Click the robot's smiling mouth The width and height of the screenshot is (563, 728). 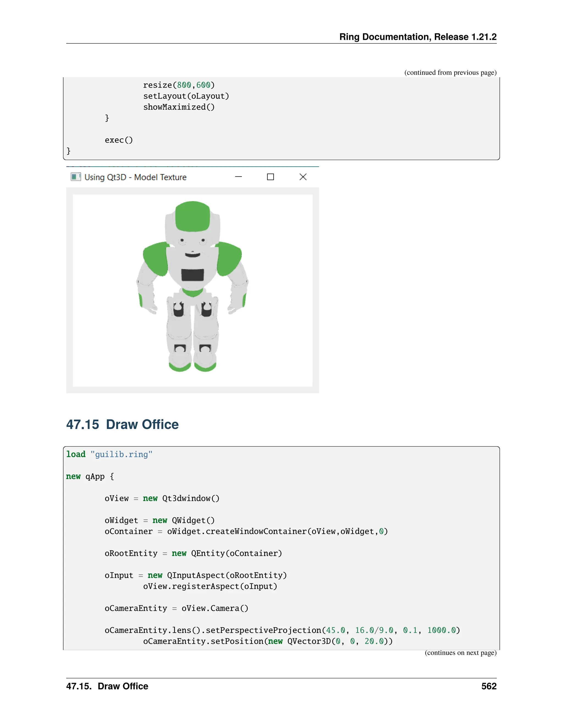pos(192,255)
